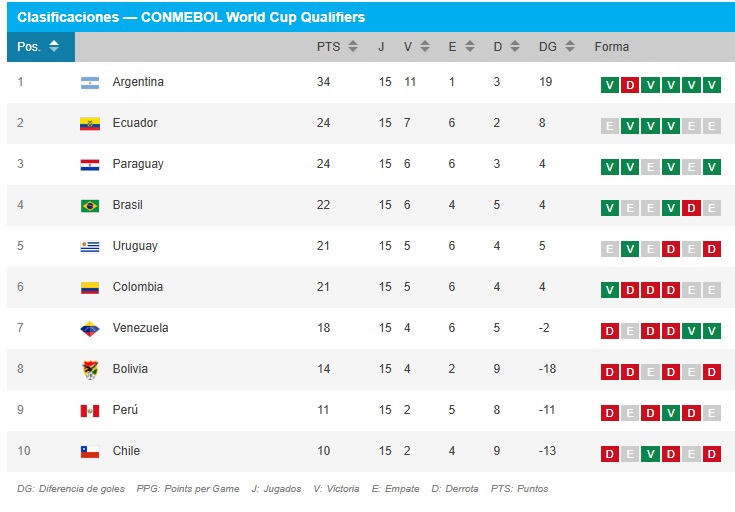Image resolution: width=735 pixels, height=512 pixels.
Task: Sort table by Pos. column arrows
Action: pyautogui.click(x=54, y=46)
